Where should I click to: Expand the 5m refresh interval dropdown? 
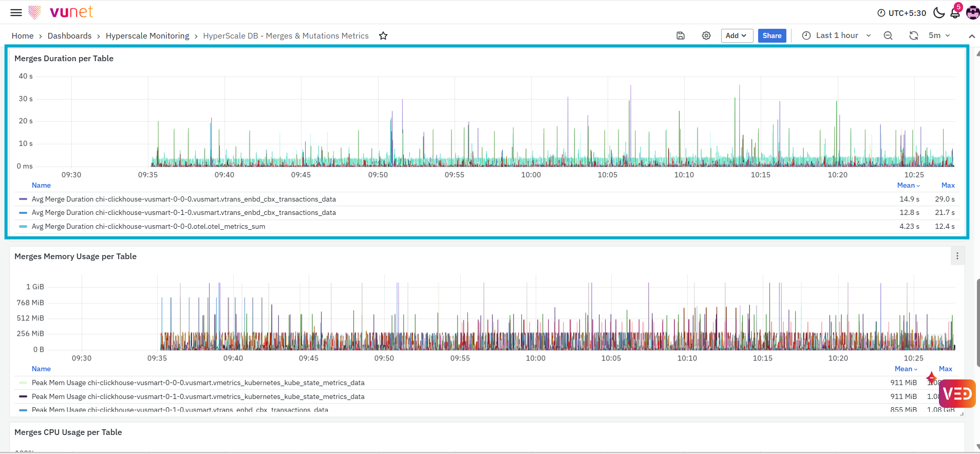pyautogui.click(x=940, y=35)
